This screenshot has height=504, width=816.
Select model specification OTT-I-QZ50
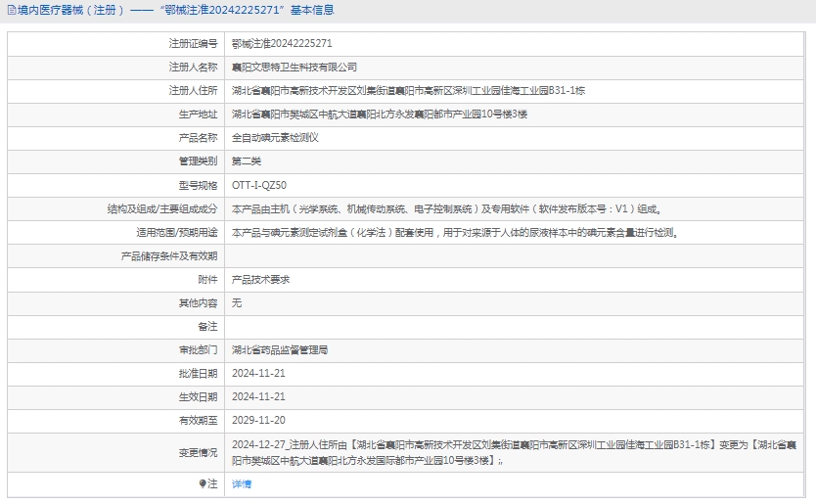[x=259, y=185]
